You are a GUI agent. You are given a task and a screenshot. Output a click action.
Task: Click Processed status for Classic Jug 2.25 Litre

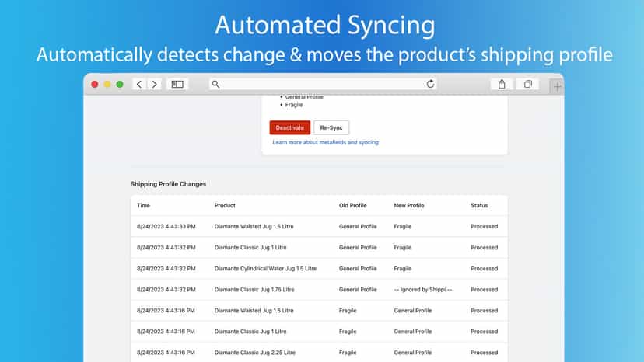[x=485, y=353]
